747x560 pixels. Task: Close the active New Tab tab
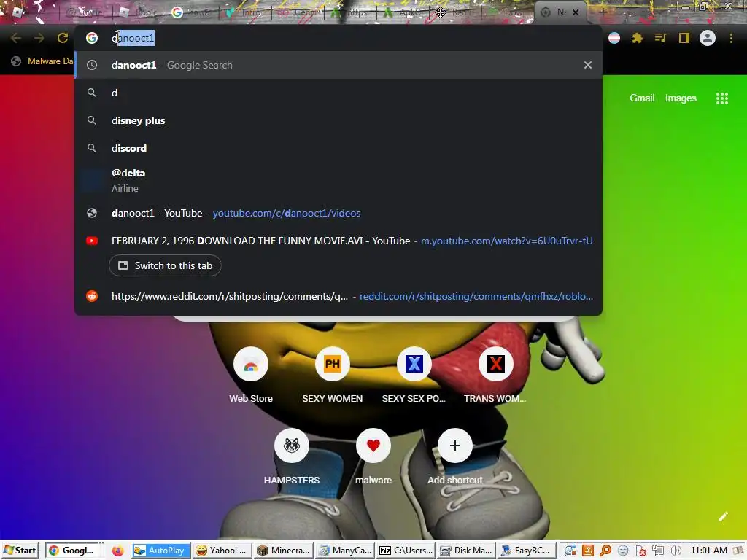[x=576, y=12]
